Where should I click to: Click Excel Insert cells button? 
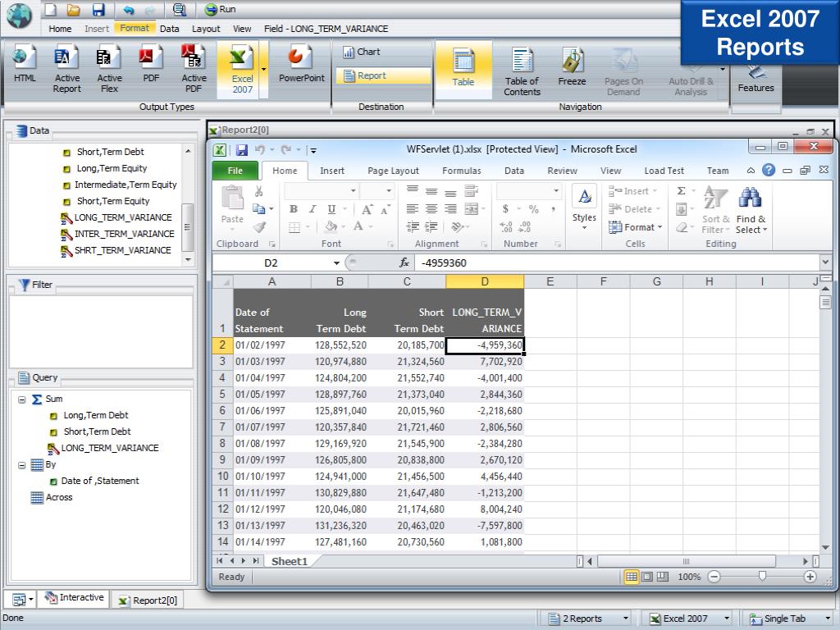pos(632,191)
